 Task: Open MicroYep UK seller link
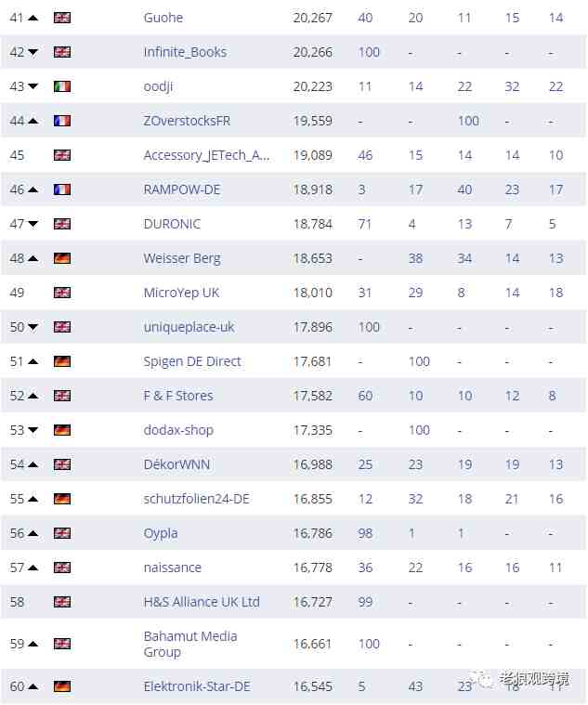181,293
